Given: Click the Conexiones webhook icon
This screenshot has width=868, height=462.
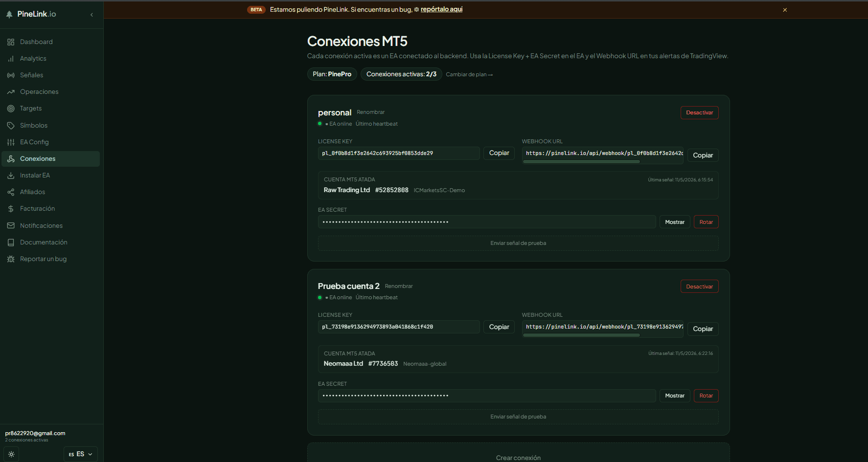Looking at the screenshot, I should (11, 159).
